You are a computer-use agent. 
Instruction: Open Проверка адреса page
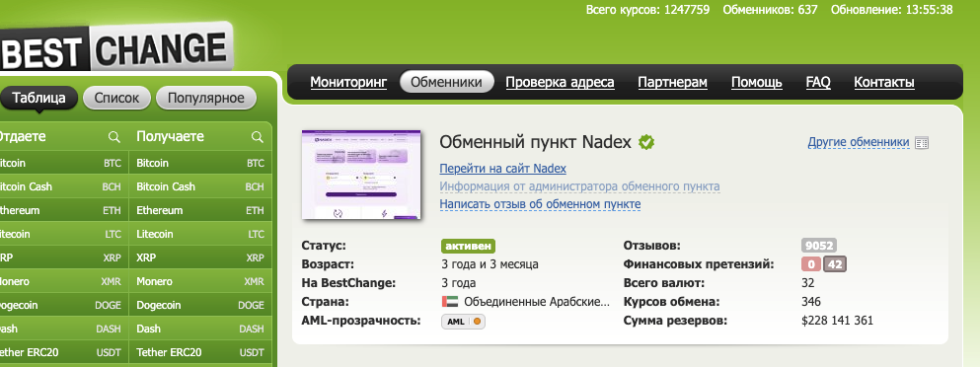pyautogui.click(x=560, y=82)
